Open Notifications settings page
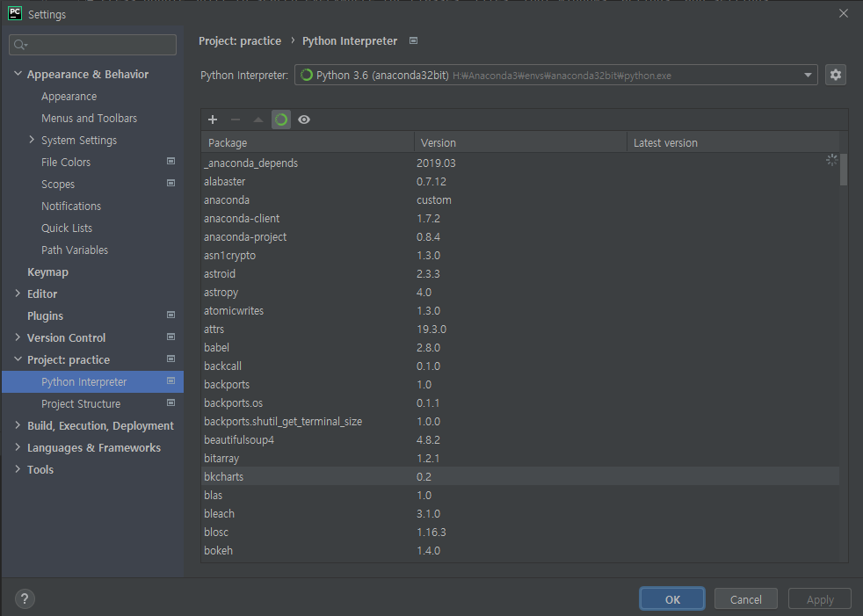Screen dimensions: 863x616 coord(71,206)
